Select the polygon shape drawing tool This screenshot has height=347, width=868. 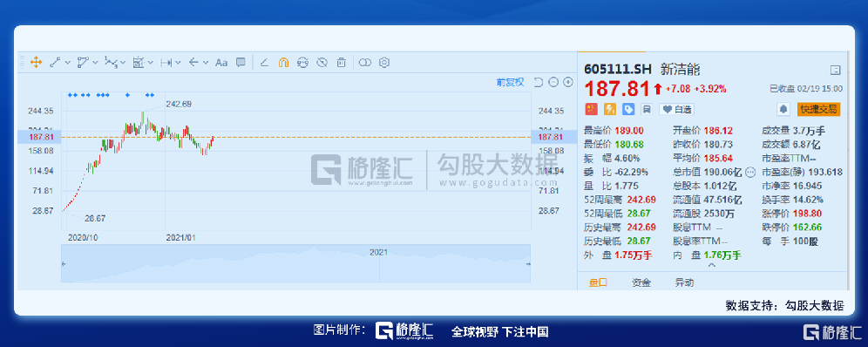point(83,63)
